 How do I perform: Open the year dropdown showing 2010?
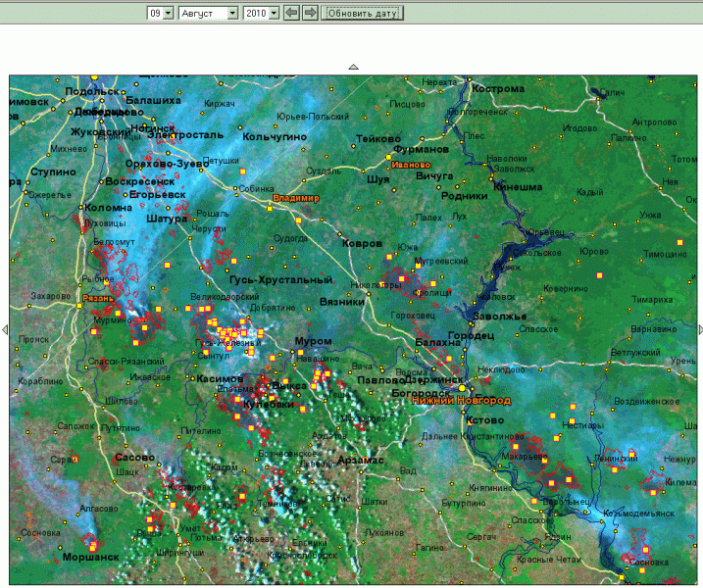tap(262, 13)
